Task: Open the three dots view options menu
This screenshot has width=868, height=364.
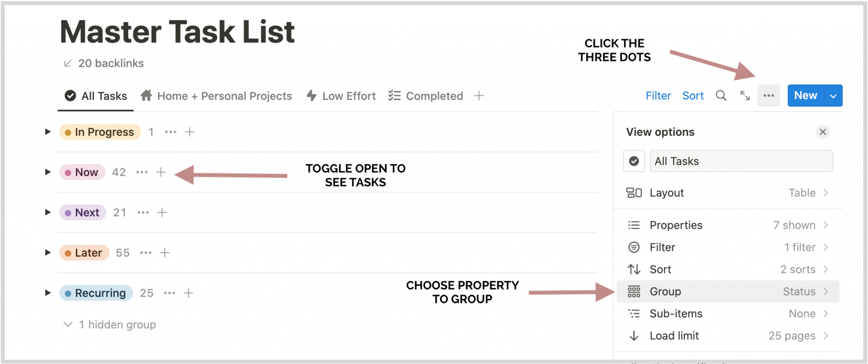Action: (769, 96)
